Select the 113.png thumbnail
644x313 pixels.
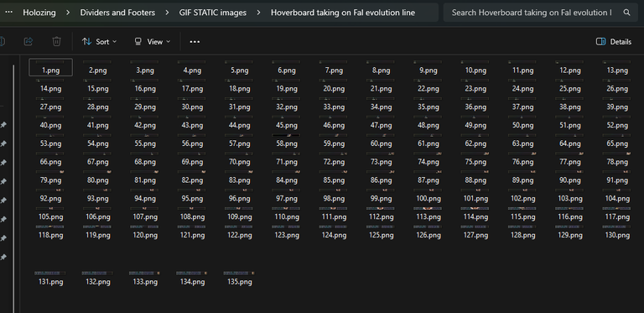pyautogui.click(x=428, y=214)
